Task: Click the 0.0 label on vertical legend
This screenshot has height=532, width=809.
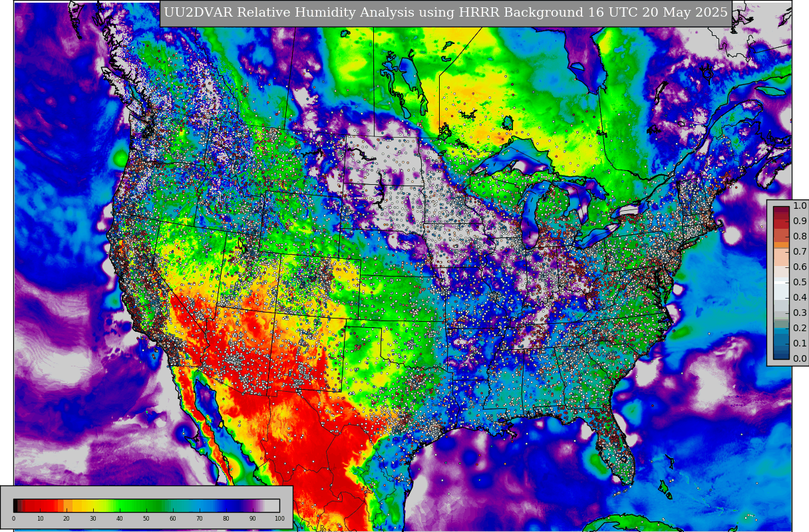Action: (x=800, y=358)
